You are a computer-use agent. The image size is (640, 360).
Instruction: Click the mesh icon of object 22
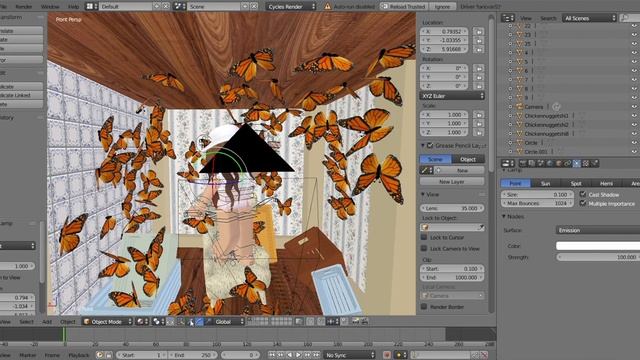tap(519, 26)
